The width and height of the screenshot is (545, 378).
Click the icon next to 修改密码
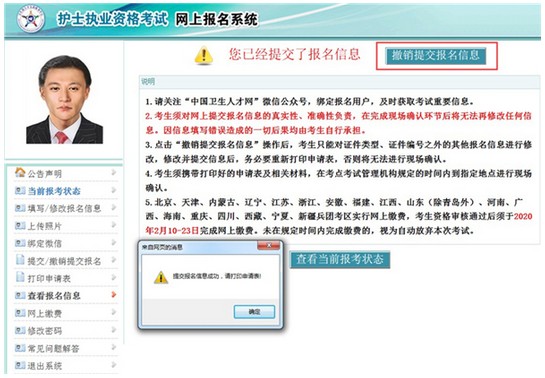[x=20, y=330]
